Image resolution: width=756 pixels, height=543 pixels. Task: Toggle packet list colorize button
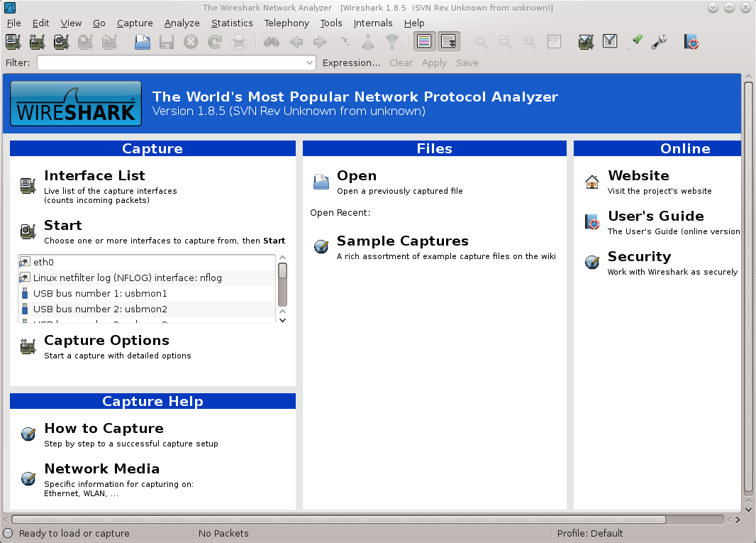coord(424,42)
